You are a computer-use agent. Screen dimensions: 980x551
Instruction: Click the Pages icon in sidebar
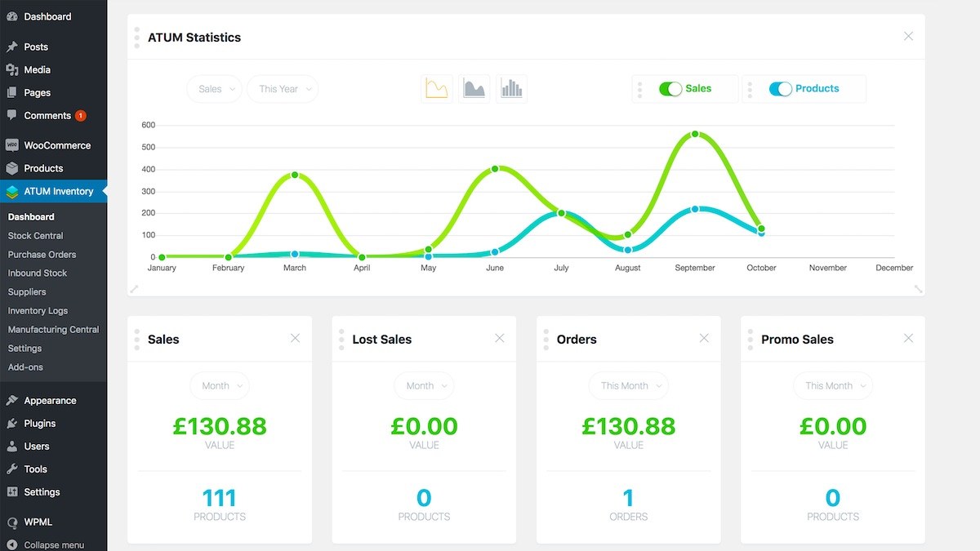tap(11, 92)
